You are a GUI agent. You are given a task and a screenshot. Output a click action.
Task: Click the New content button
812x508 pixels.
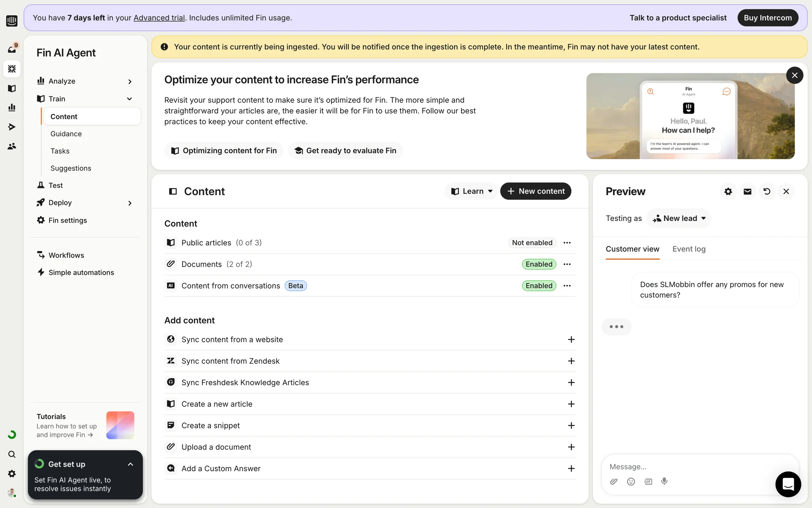[535, 191]
